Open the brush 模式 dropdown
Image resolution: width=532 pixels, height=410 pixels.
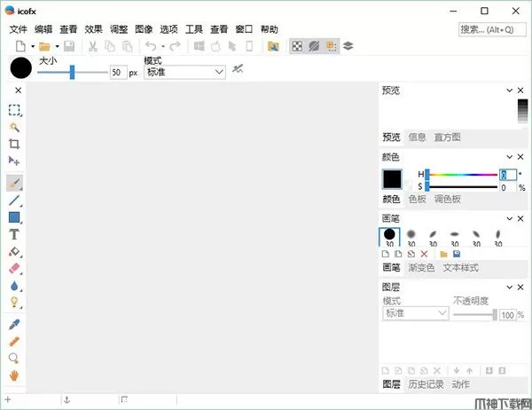(x=184, y=73)
